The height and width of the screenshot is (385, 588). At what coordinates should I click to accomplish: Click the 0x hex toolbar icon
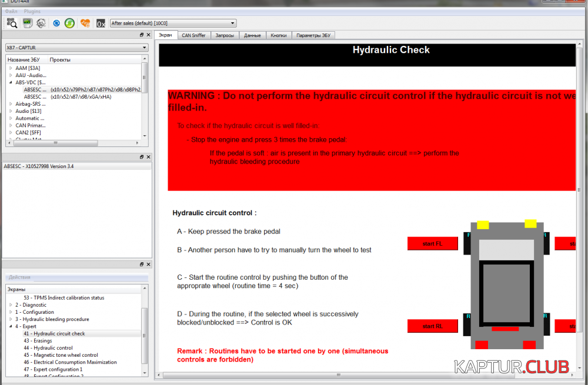point(101,24)
